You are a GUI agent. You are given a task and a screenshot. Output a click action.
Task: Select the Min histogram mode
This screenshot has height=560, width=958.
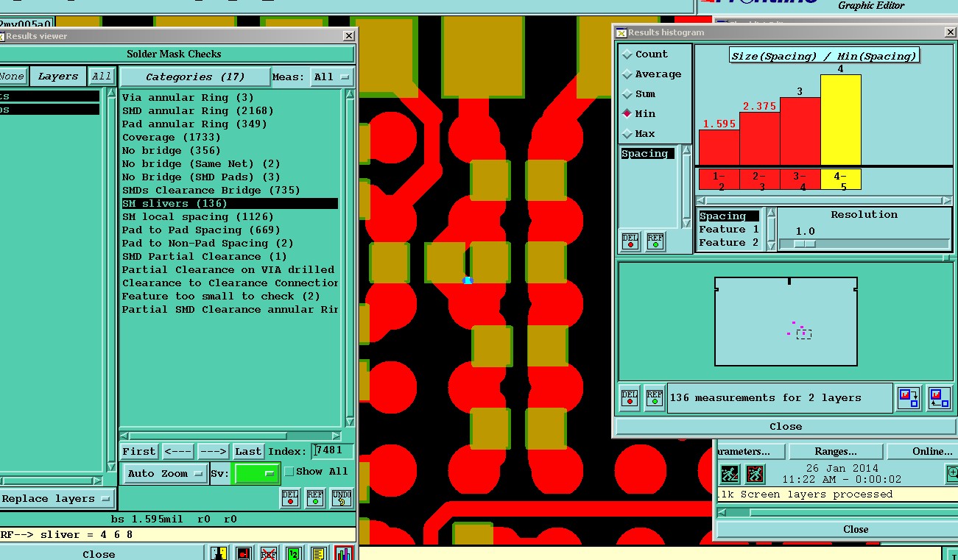pyautogui.click(x=638, y=114)
